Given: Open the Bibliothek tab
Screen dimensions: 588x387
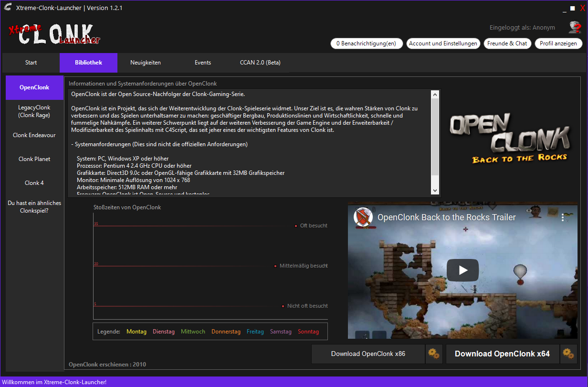Looking at the screenshot, I should pos(88,63).
